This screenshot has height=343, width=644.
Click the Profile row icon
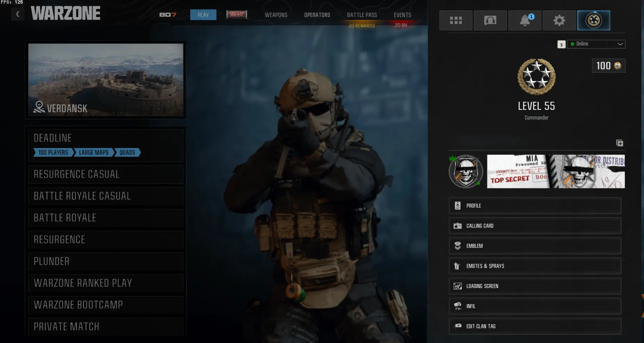pos(458,206)
